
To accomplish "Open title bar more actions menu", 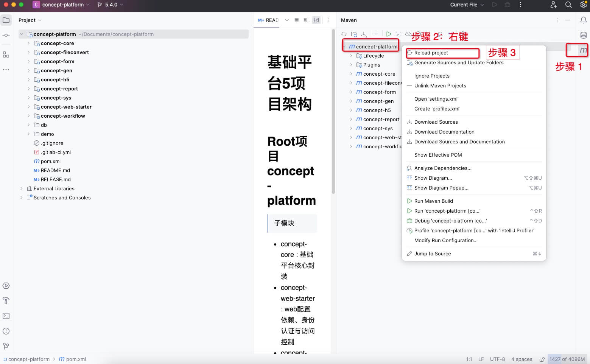I will [x=520, y=5].
